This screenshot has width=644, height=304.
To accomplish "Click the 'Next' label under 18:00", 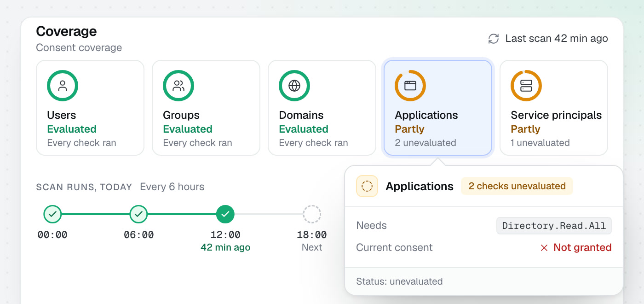I will 312,247.
